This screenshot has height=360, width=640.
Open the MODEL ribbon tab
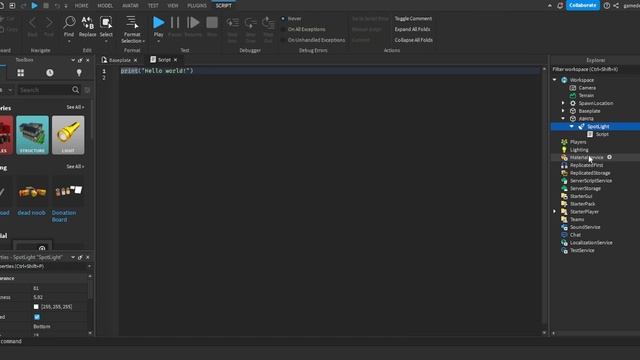105,6
